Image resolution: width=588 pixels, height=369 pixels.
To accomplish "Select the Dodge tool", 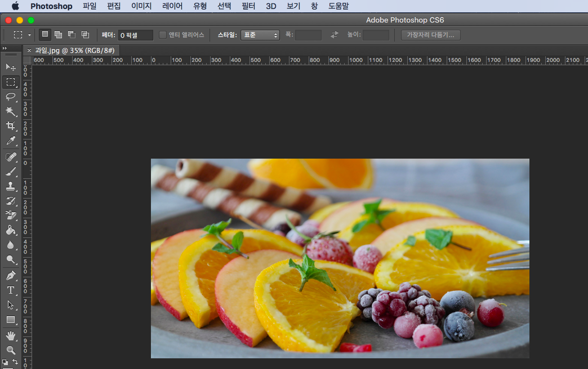I will 11,260.
